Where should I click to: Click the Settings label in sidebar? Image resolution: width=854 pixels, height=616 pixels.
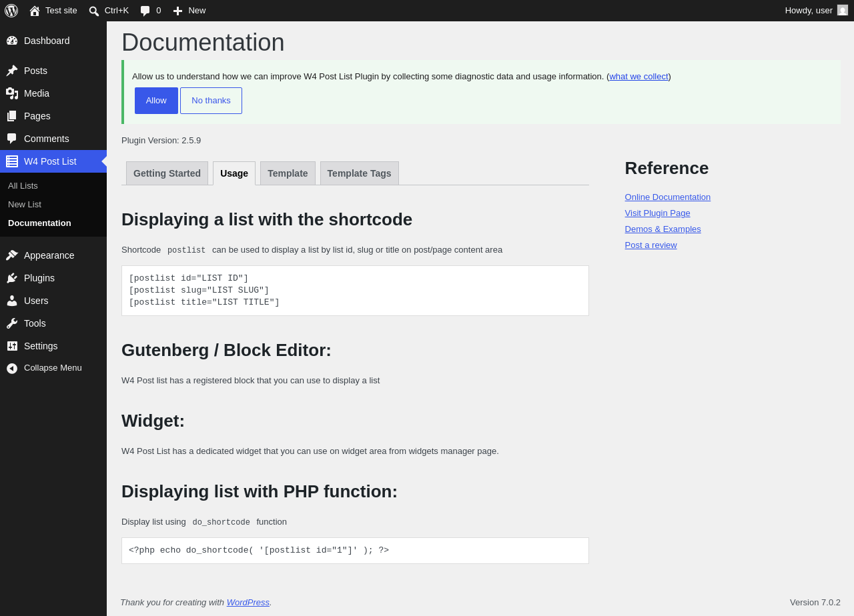tap(41, 346)
